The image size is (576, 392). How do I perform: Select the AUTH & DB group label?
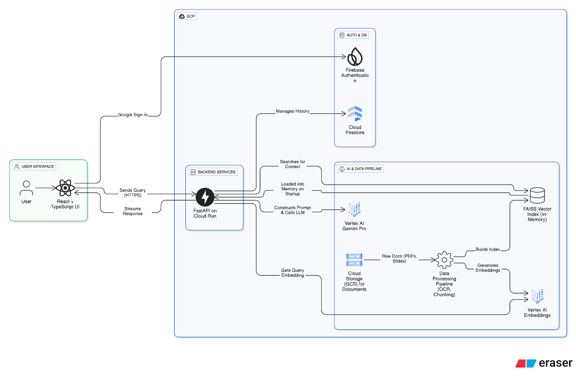353,35
